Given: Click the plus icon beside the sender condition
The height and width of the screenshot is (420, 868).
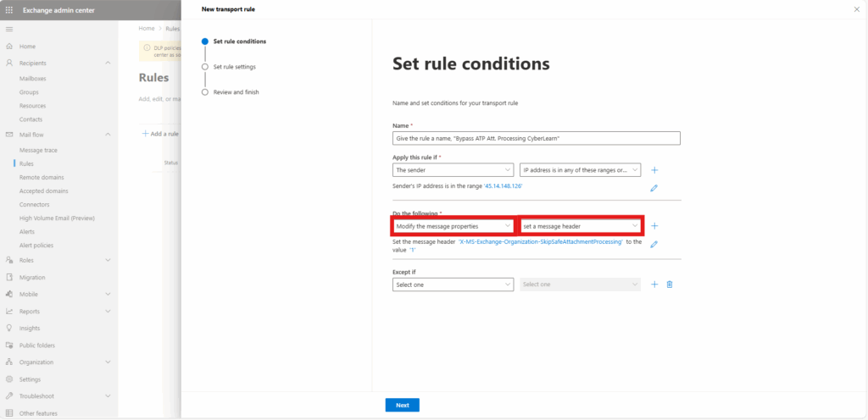Looking at the screenshot, I should (x=654, y=170).
